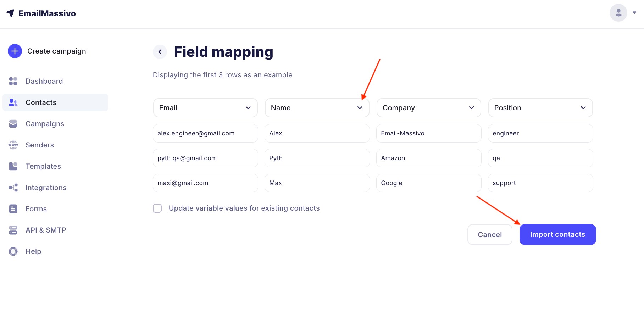Viewport: 644px width, 334px height.
Task: Click the blue plus Create campaign icon
Action: [15, 51]
